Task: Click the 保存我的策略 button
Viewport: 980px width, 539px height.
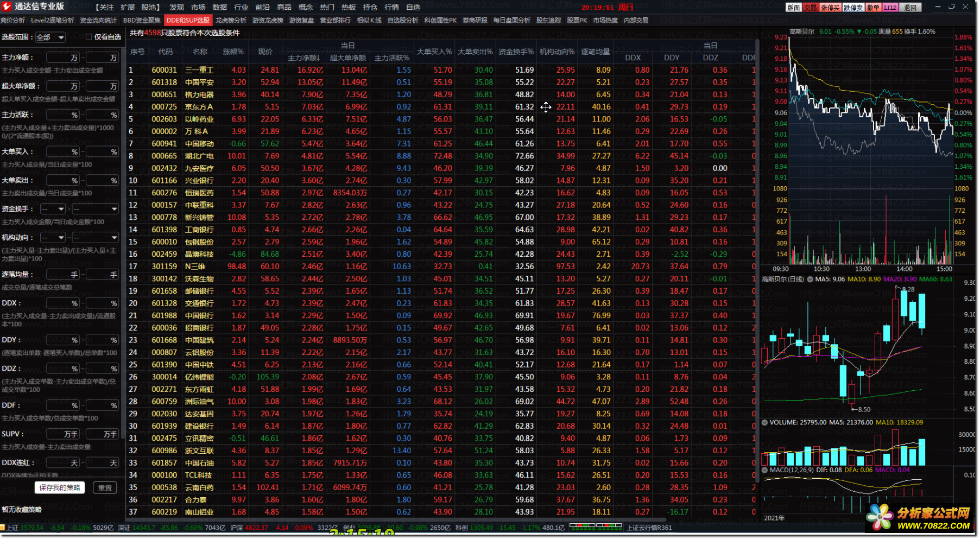Action: pos(60,488)
